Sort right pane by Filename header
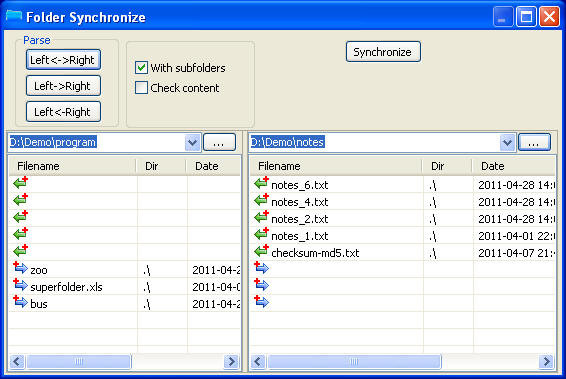Viewport: 566px width, 379px height. (336, 166)
